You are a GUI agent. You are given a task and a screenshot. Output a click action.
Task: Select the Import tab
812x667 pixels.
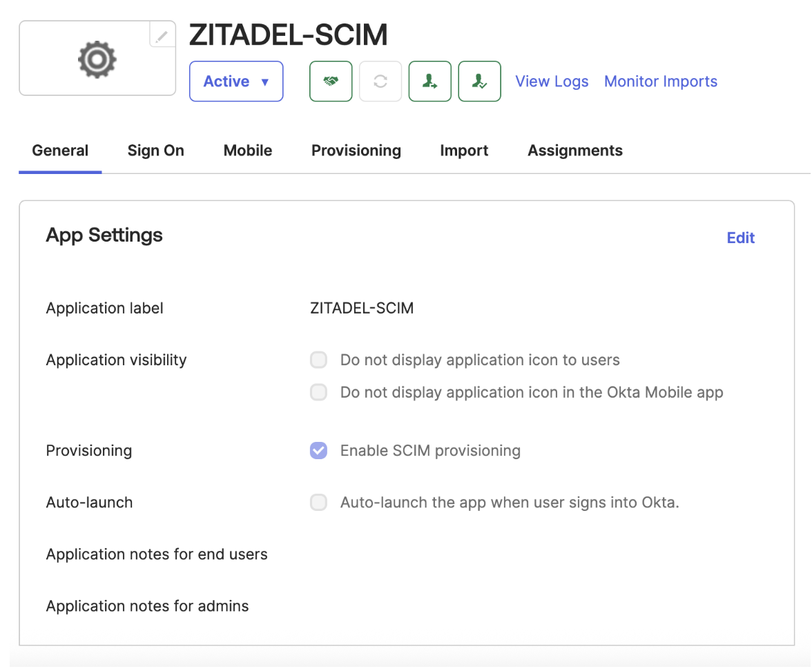(464, 151)
